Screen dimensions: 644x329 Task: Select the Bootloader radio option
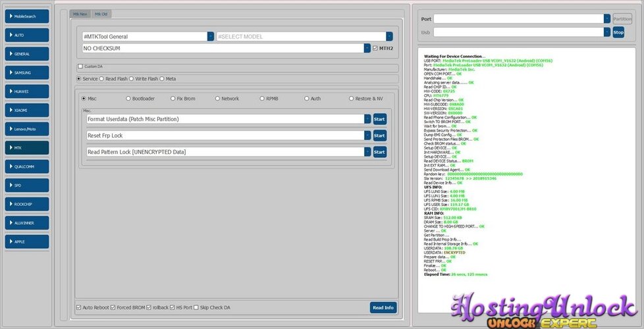tap(128, 99)
